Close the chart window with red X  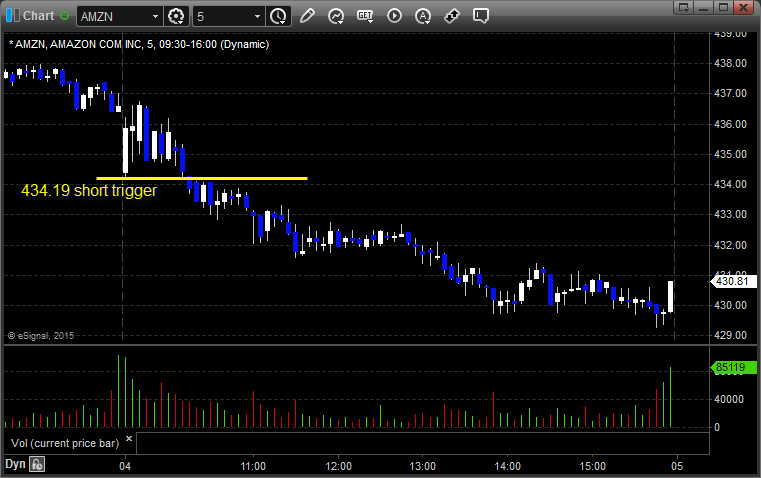744,7
